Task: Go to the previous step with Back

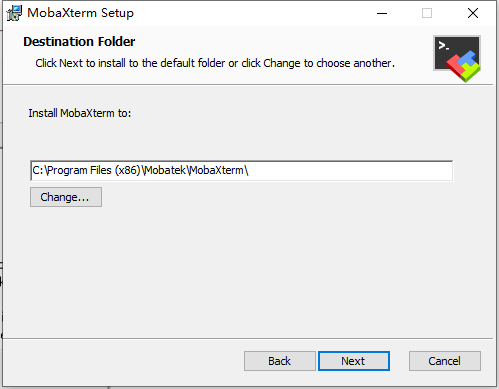Action: click(279, 361)
